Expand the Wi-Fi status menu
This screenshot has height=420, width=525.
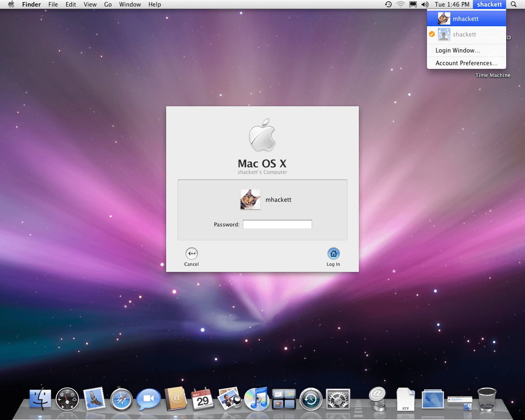point(400,5)
